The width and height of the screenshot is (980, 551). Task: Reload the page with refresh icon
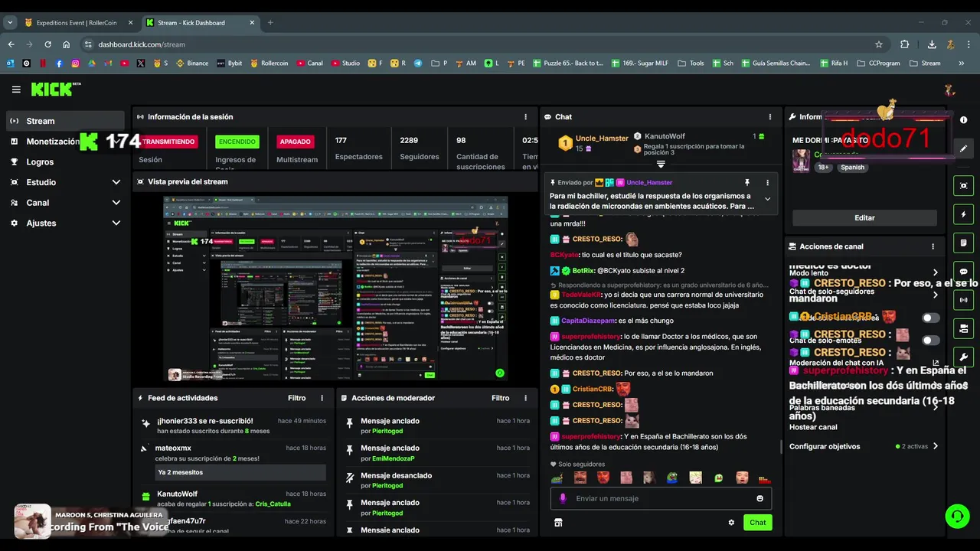click(x=47, y=44)
